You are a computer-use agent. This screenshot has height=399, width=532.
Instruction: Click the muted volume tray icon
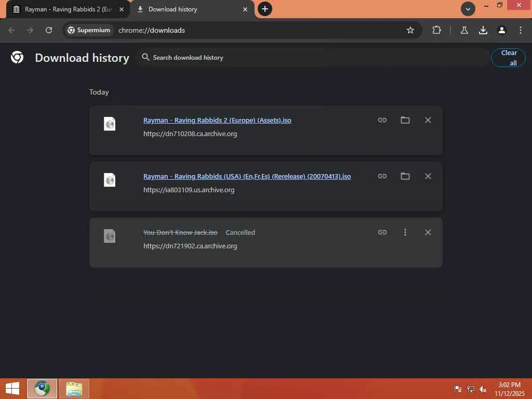click(483, 389)
